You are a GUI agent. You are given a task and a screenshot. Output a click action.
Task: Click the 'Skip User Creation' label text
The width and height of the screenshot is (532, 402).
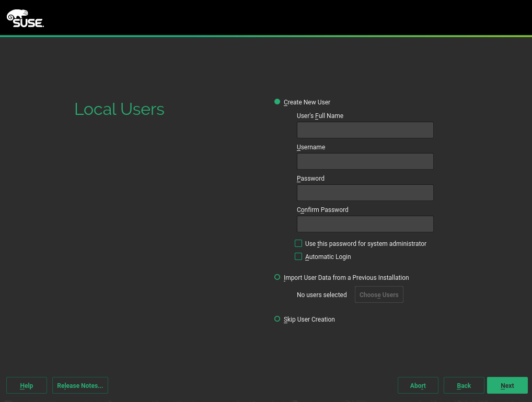[x=309, y=320]
